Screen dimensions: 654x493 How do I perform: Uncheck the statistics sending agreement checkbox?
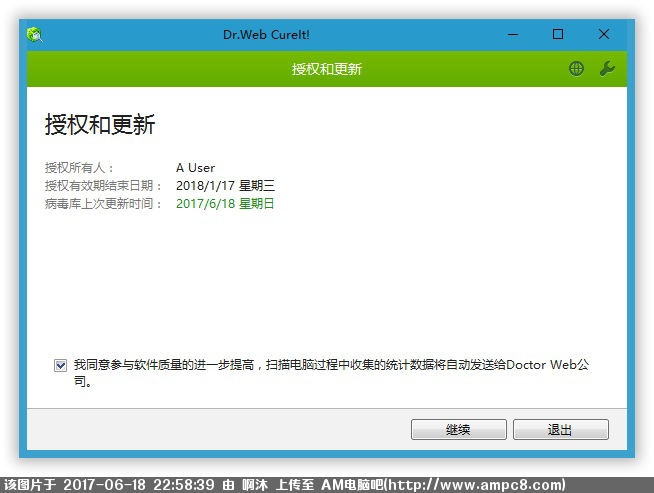60,365
